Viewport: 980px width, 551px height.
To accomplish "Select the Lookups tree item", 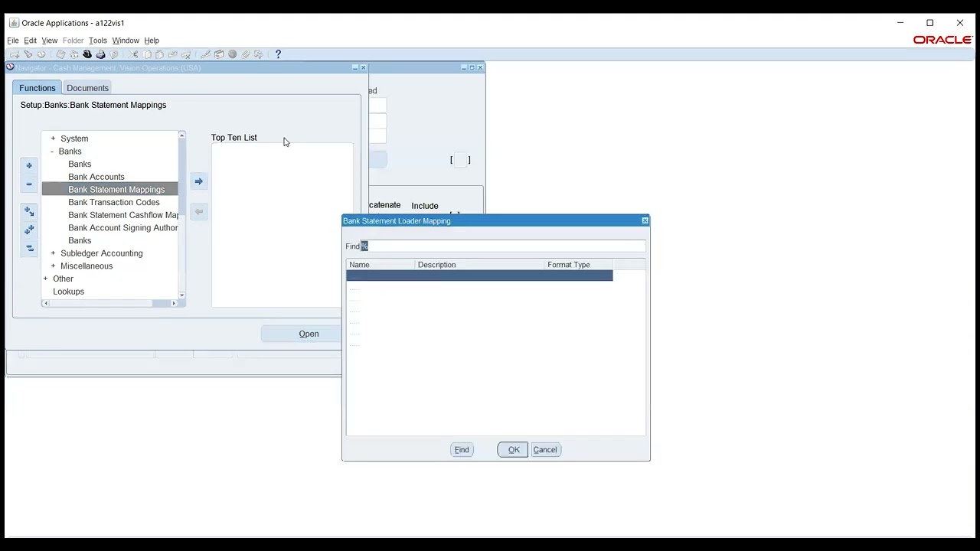I will [x=68, y=292].
